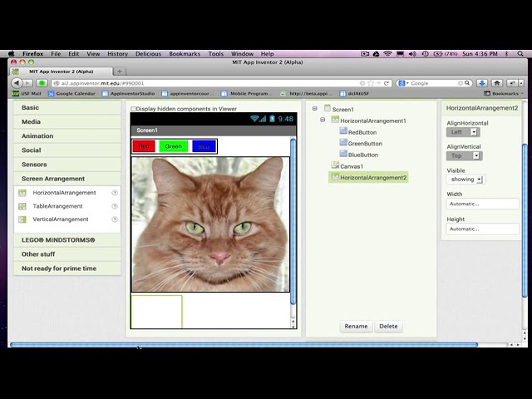Go to the Firefox home page
Image resolution: width=532 pixels, height=399 pixels.
[497, 83]
